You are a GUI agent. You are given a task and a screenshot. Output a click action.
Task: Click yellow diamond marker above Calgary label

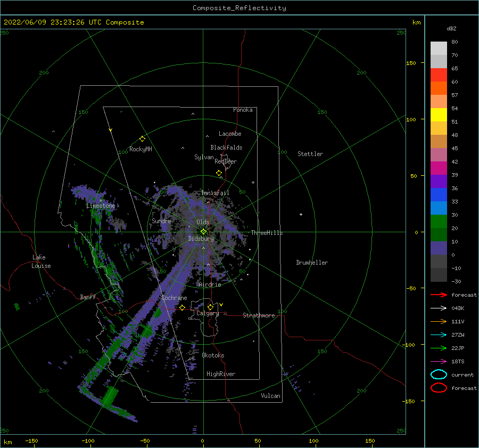(210, 307)
